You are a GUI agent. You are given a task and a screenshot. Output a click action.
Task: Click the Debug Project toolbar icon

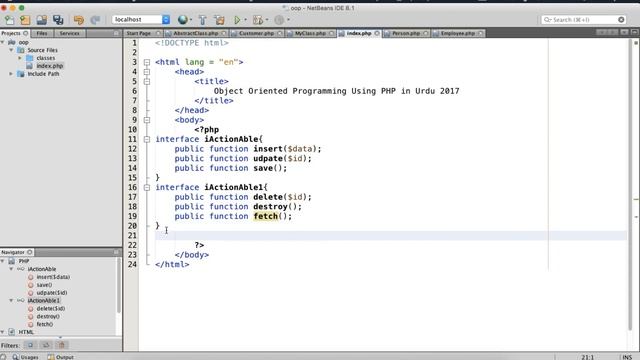coord(258,20)
